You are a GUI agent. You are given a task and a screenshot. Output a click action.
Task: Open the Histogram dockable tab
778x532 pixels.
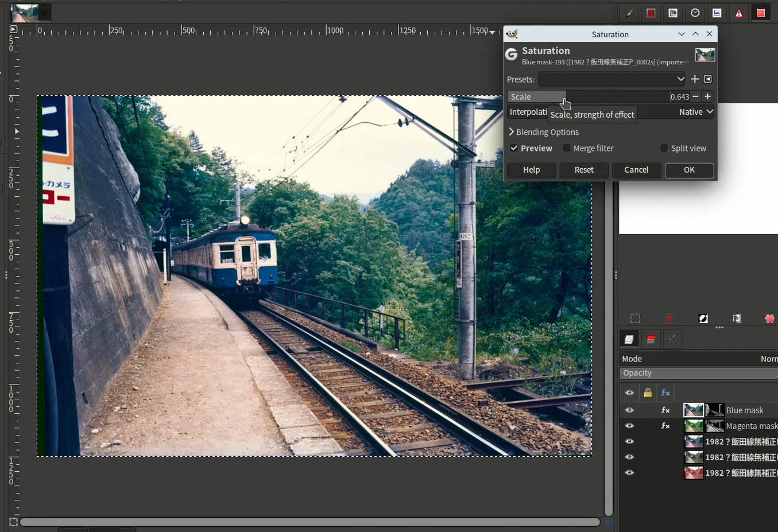coord(717,13)
